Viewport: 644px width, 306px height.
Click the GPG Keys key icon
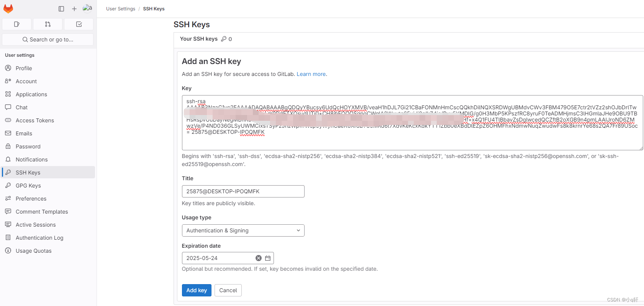click(8, 185)
